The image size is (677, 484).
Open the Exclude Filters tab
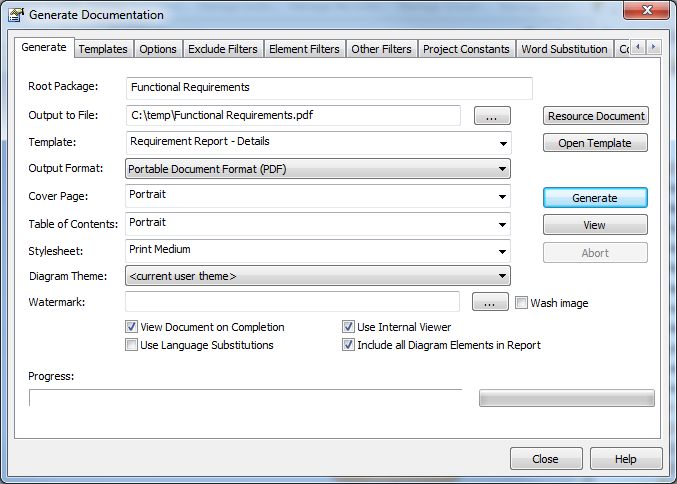point(224,49)
